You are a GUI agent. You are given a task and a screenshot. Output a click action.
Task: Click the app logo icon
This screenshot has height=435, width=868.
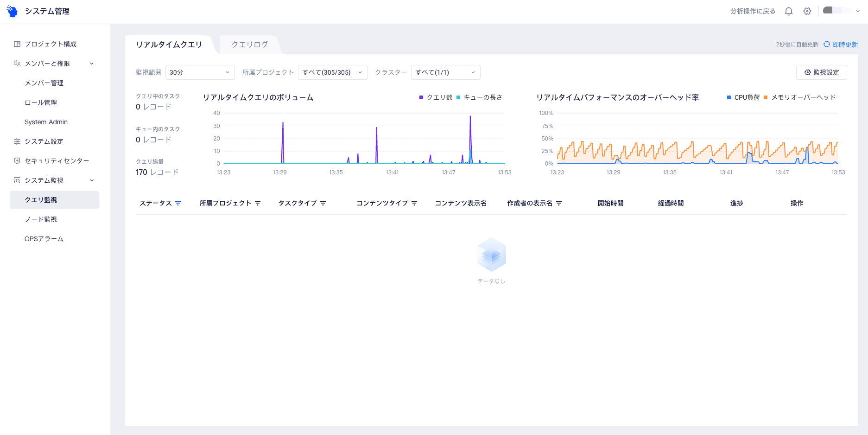pos(12,11)
